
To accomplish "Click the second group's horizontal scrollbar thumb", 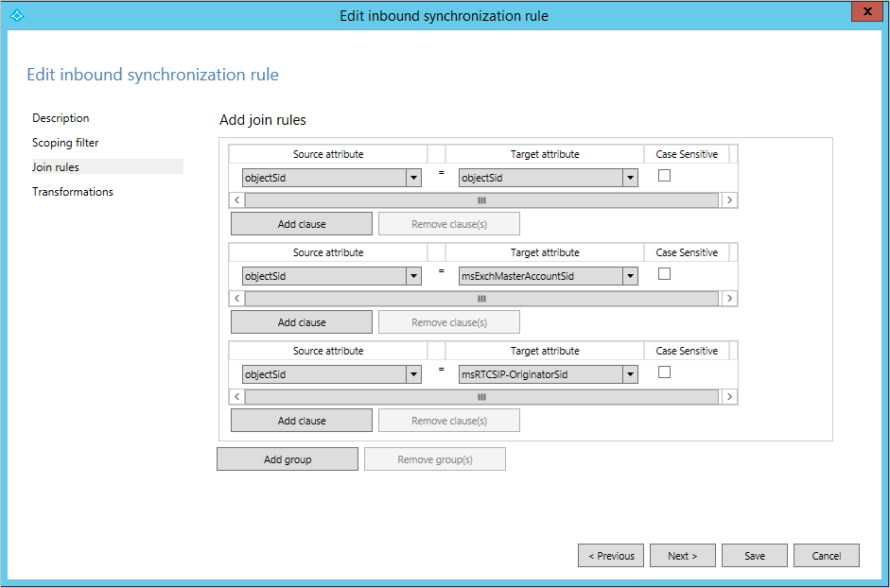I will (x=481, y=299).
